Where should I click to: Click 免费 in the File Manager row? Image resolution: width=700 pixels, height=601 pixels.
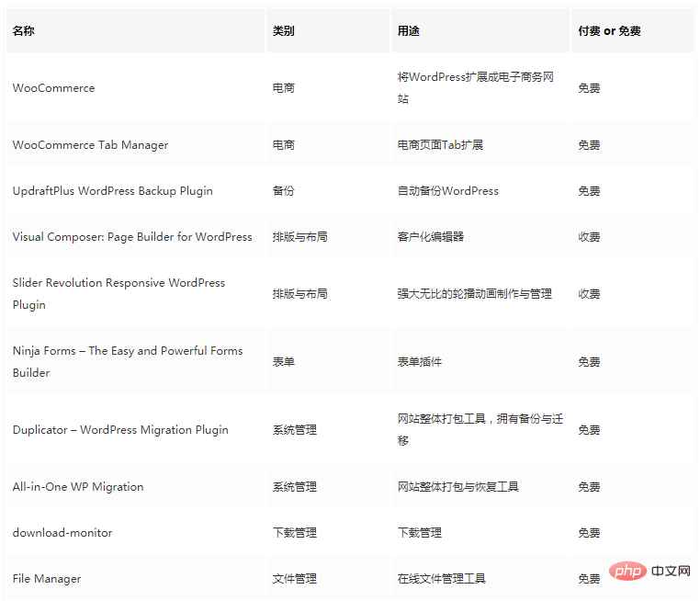589,579
